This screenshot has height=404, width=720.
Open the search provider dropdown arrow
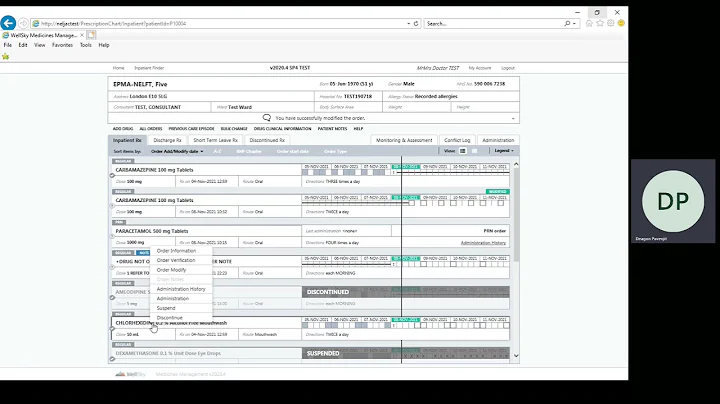point(574,23)
